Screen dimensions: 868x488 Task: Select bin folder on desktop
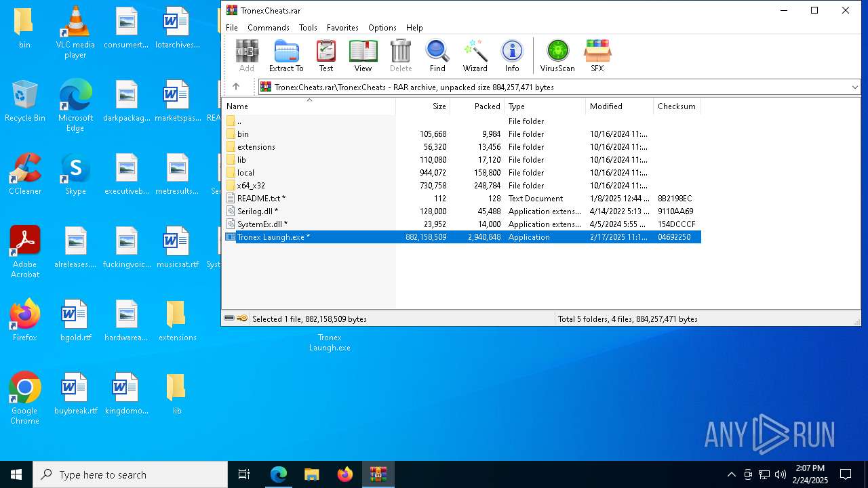pyautogui.click(x=24, y=27)
